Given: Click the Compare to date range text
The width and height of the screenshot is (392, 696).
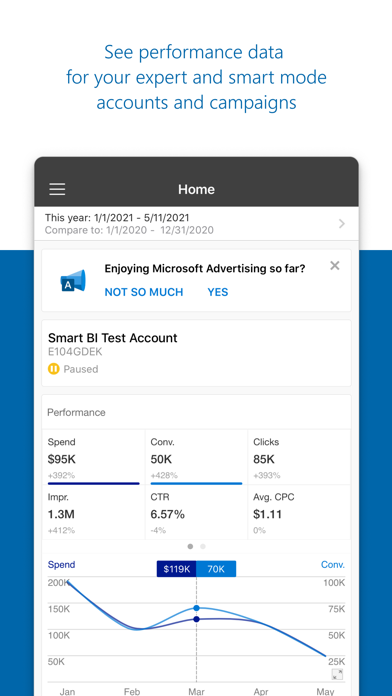Looking at the screenshot, I should pos(129,230).
